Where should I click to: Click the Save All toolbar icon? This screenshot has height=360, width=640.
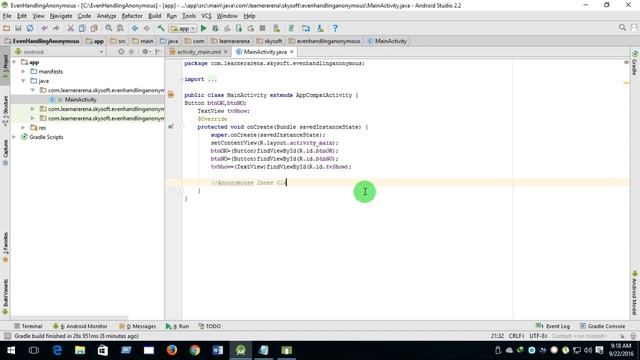(x=18, y=28)
